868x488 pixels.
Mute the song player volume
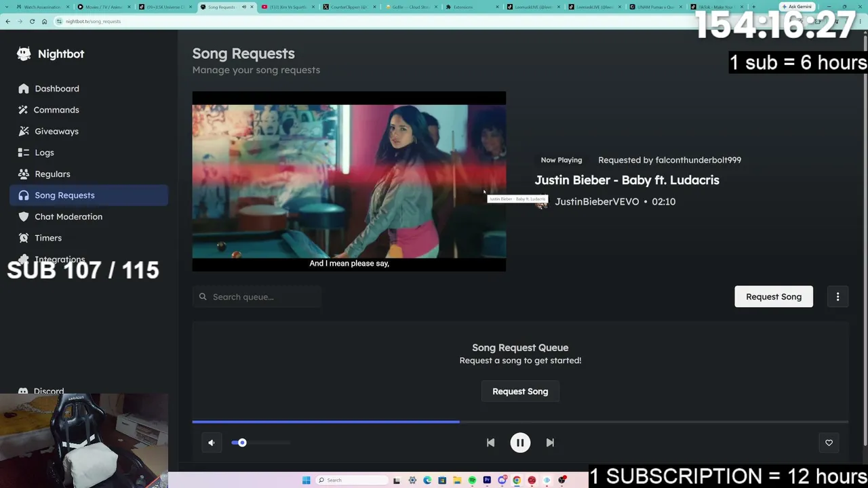click(x=212, y=443)
